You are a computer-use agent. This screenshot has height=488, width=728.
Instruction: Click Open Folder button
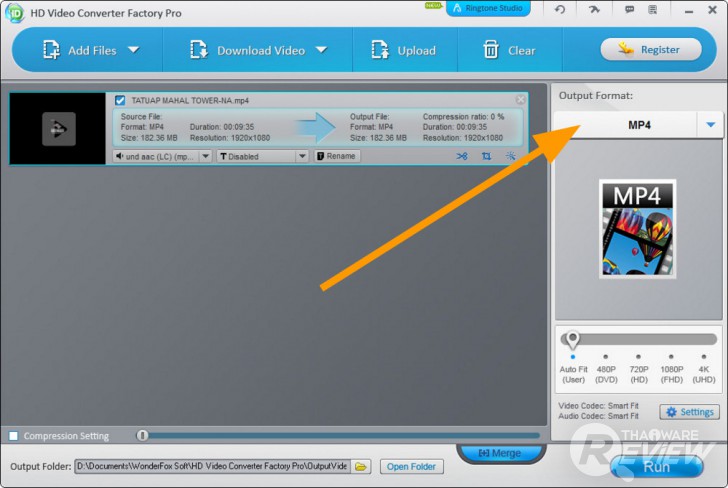tap(411, 466)
